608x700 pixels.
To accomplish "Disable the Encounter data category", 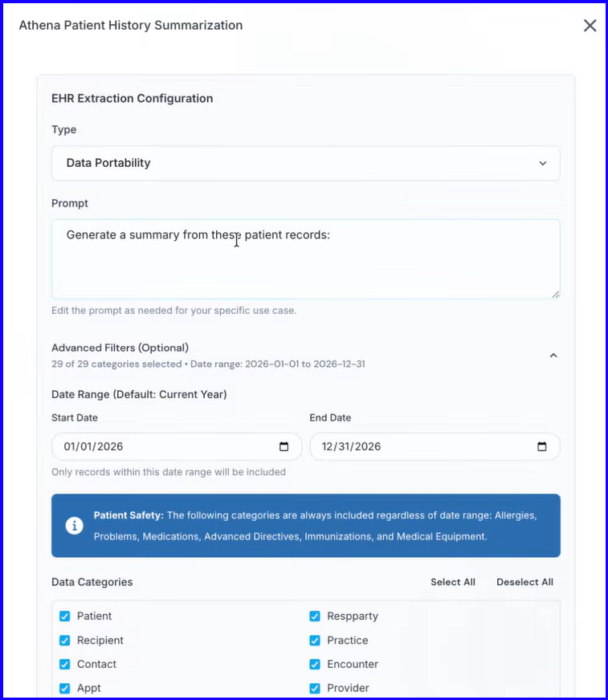I will click(x=315, y=665).
